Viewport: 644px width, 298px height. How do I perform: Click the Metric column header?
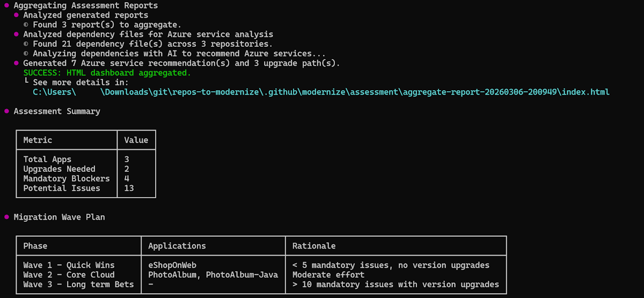38,140
